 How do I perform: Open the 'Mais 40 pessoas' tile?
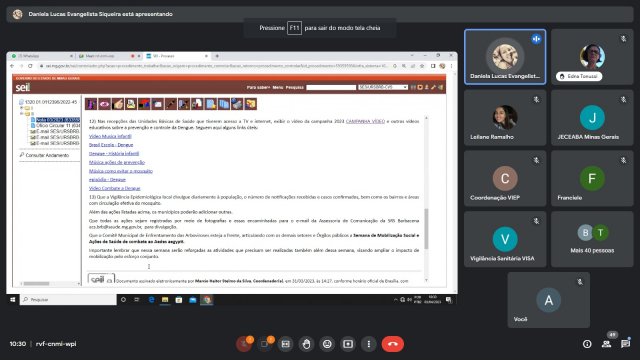coord(592,239)
